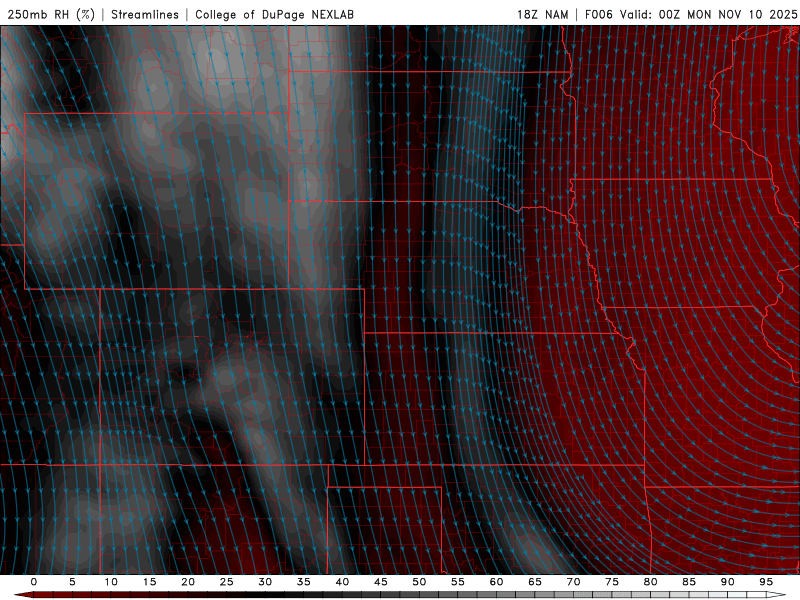Click the colorbar label '20'
This screenshot has height=600, width=800.
188,582
